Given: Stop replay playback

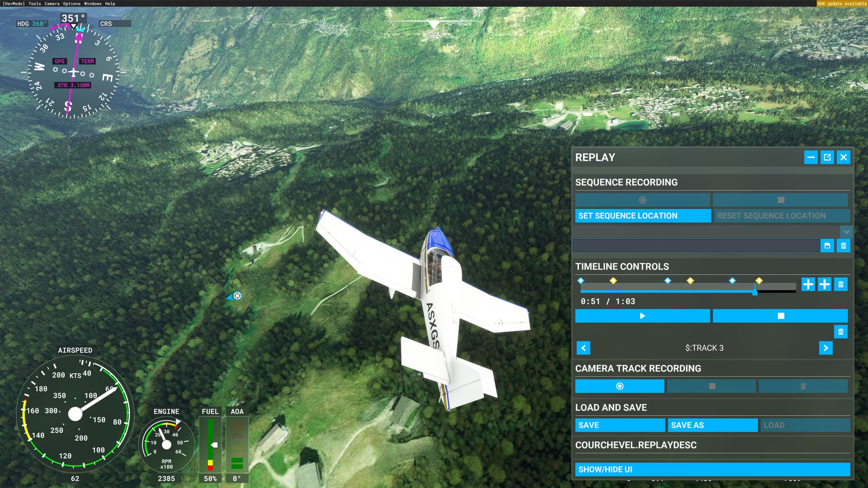Looking at the screenshot, I should 780,316.
